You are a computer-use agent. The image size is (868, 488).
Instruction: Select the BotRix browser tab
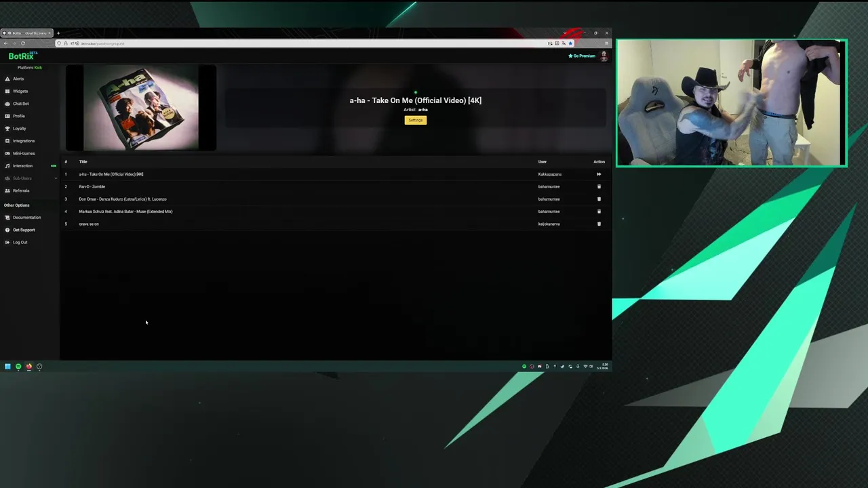(27, 33)
